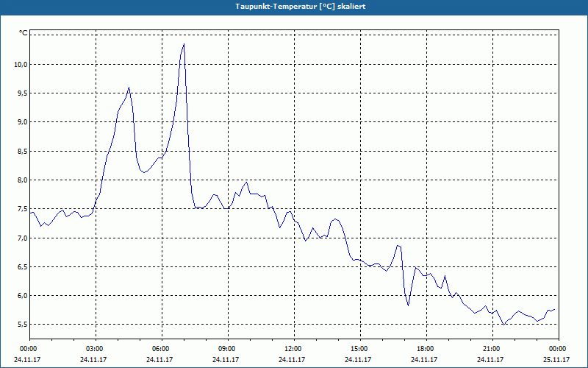Select the '7,0' y-axis label

click(x=23, y=238)
